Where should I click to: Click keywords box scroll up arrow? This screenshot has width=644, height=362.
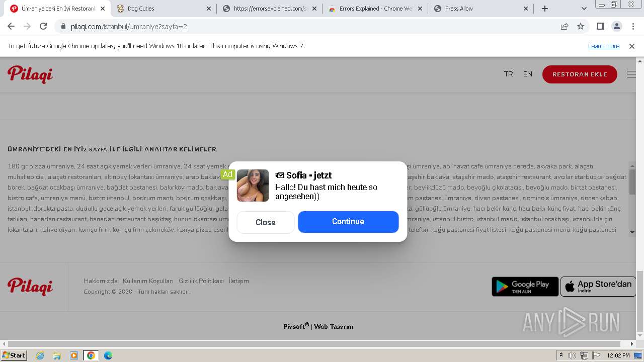point(632,165)
